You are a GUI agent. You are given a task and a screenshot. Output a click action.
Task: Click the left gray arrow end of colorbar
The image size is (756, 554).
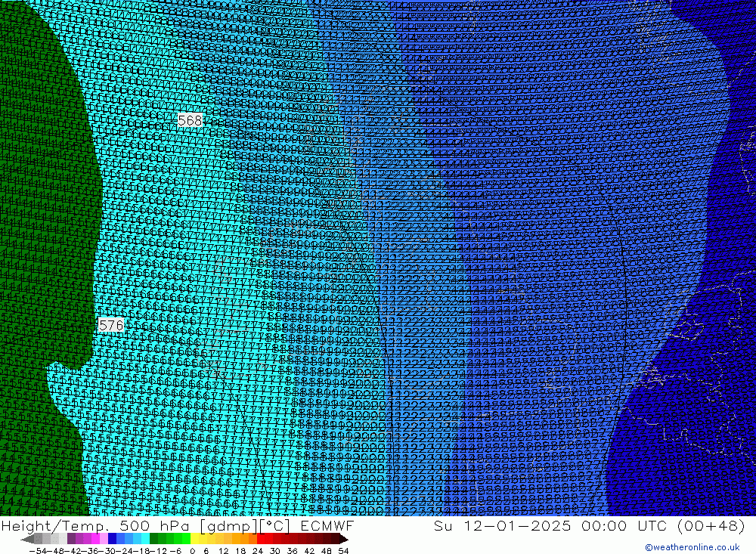click(27, 539)
